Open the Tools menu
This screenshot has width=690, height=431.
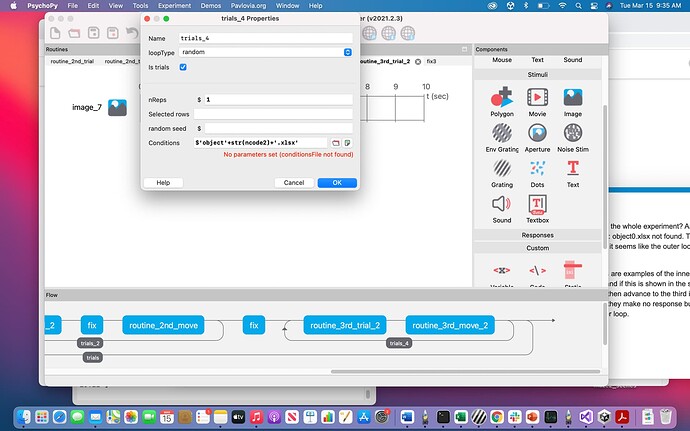pyautogui.click(x=140, y=6)
